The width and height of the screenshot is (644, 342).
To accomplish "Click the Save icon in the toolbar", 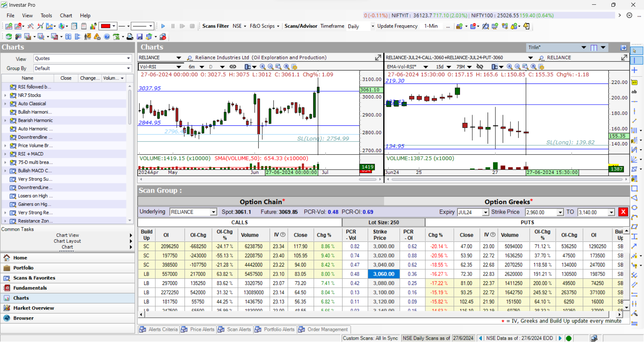I will coord(140,37).
